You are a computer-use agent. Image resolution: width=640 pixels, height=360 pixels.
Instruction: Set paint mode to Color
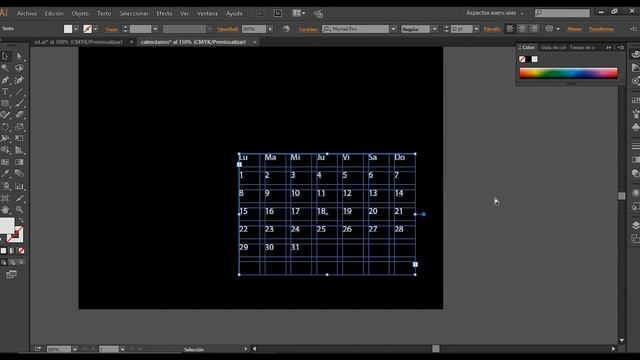[4, 251]
